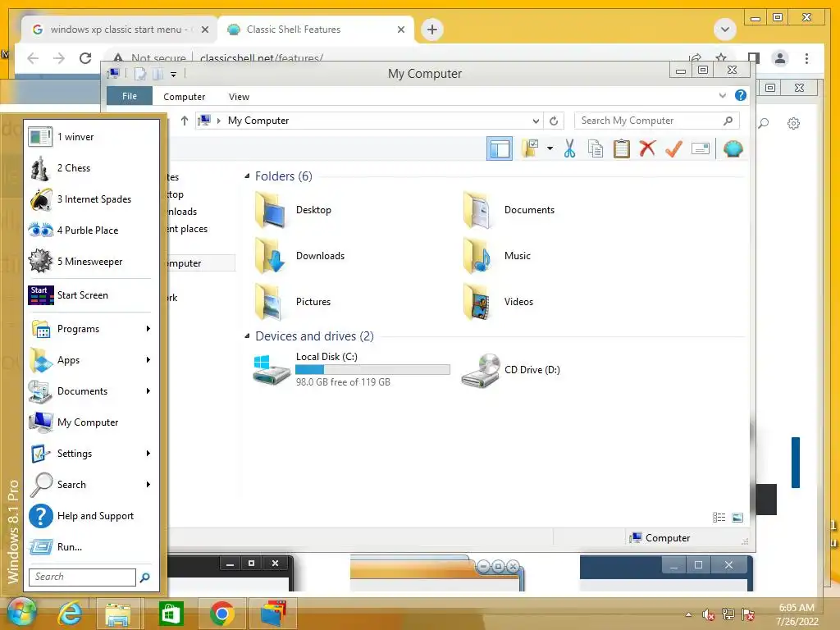Image resolution: width=840 pixels, height=630 pixels.
Task: Open Start Screen menu entry
Action: [92, 295]
